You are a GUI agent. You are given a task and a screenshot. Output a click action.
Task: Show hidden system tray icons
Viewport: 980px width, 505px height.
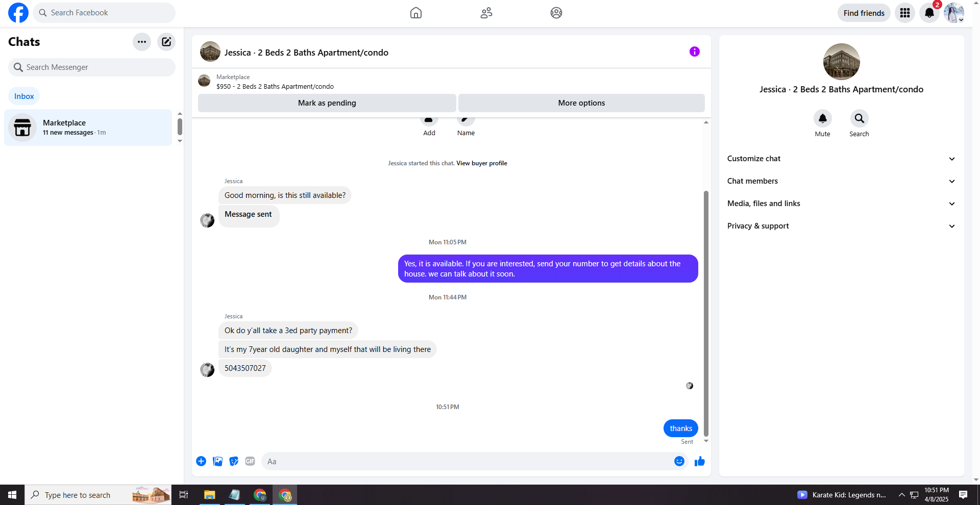[x=902, y=495]
